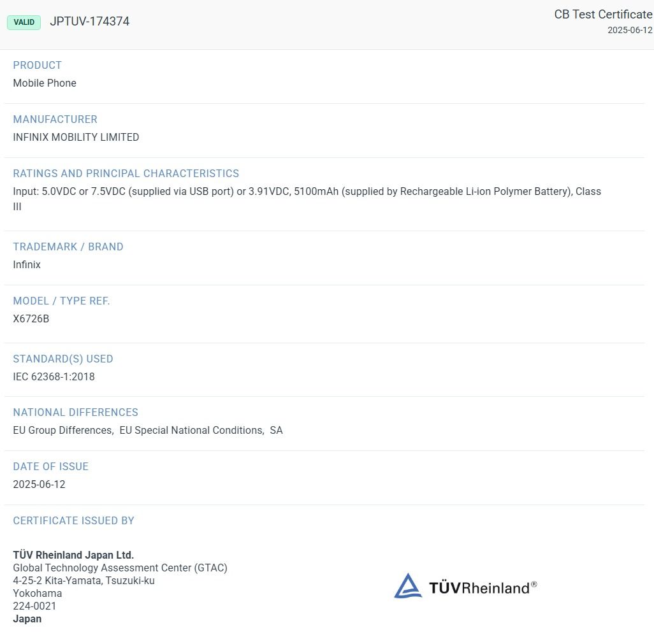This screenshot has width=654, height=644.
Task: Click the TÜVRheinland wordmark text
Action: [483, 588]
